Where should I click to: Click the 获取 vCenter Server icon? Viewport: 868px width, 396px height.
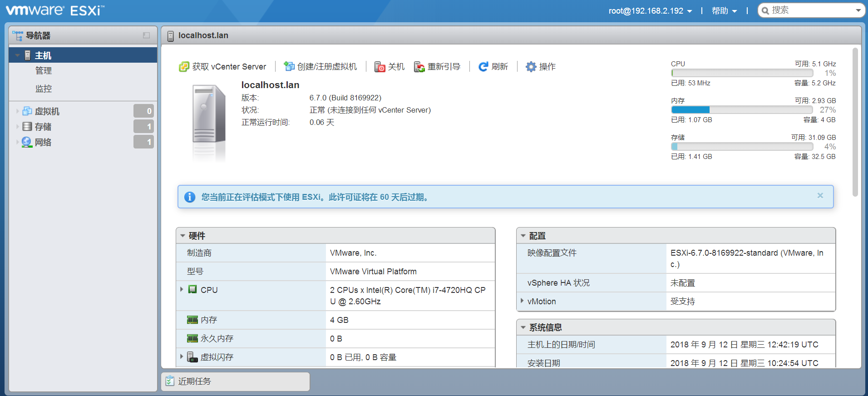[x=184, y=67]
